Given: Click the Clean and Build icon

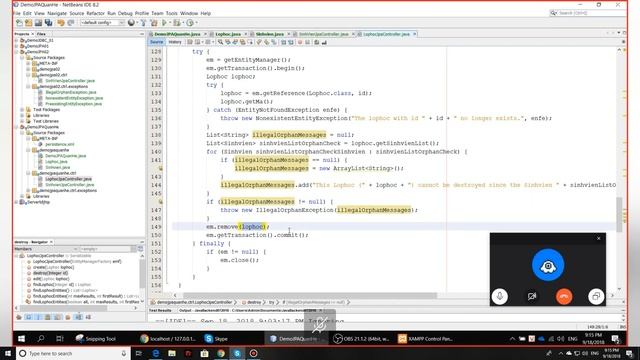Looking at the screenshot, I should click(154, 23).
